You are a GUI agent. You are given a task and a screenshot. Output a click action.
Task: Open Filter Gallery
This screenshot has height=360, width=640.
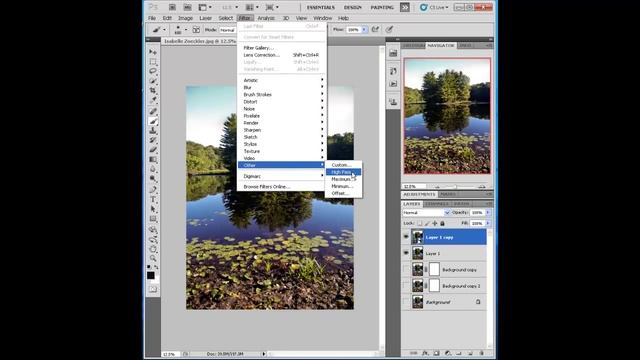coord(282,48)
